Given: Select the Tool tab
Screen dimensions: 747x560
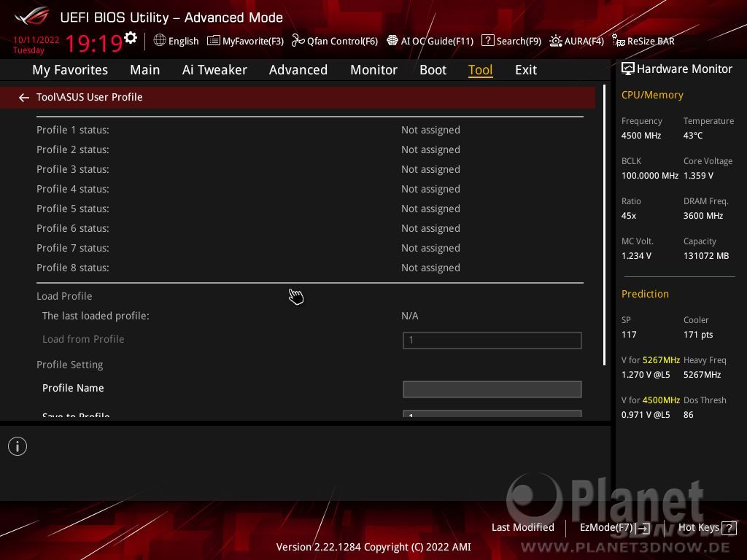Looking at the screenshot, I should point(480,70).
